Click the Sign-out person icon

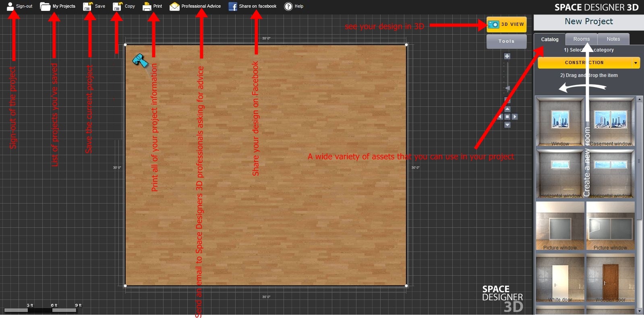click(x=10, y=6)
